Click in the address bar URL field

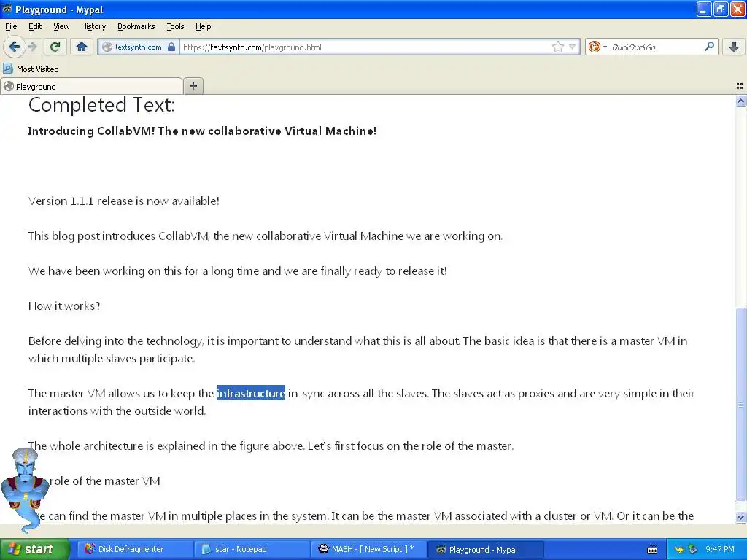pyautogui.click(x=365, y=47)
